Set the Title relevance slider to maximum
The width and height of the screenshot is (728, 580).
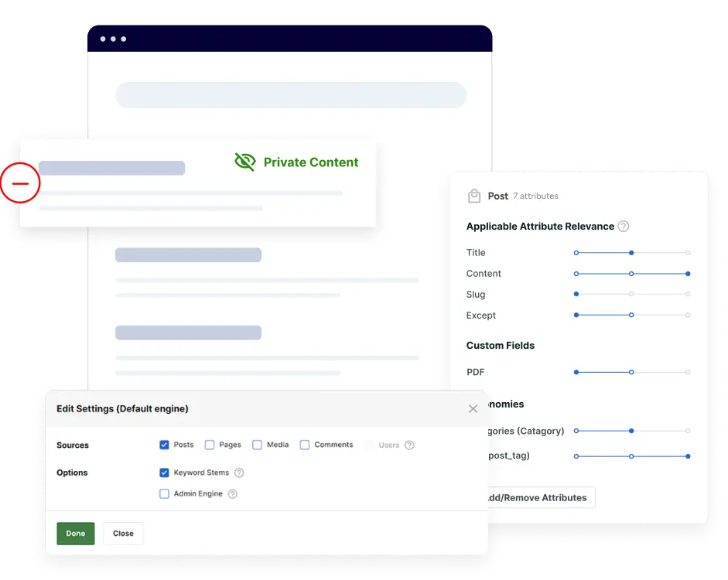point(687,252)
